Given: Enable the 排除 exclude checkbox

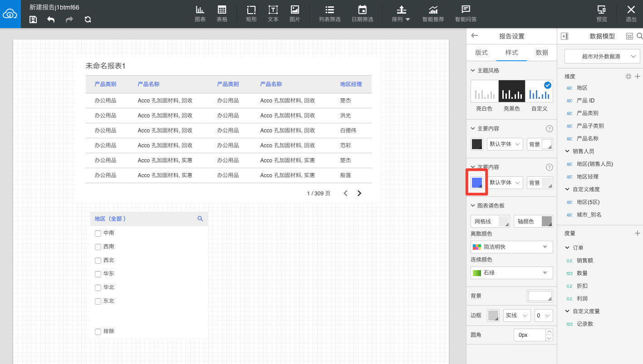Looking at the screenshot, I should [x=98, y=332].
